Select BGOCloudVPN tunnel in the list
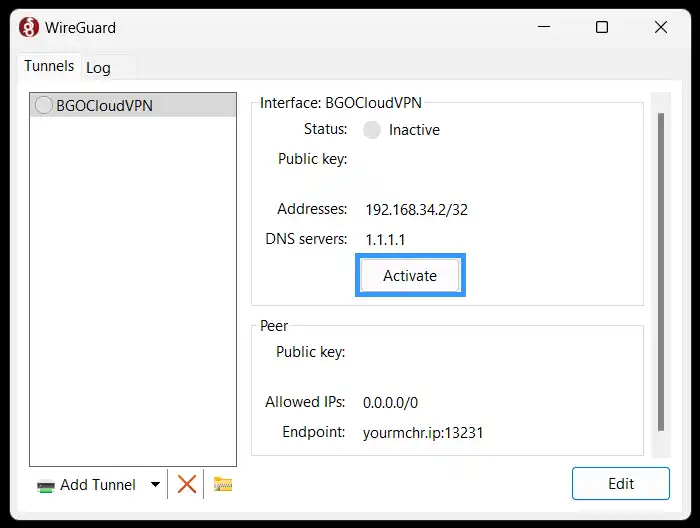The height and width of the screenshot is (528, 700). tap(133, 105)
